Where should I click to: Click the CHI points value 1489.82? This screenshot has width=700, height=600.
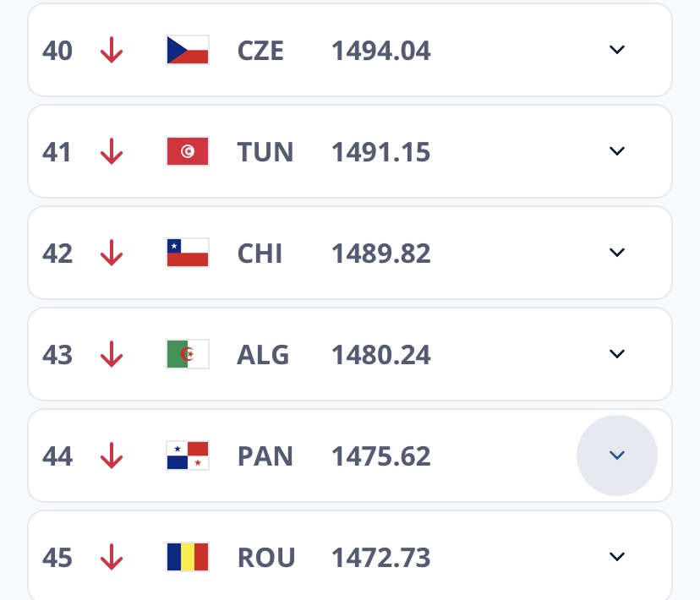click(x=381, y=254)
